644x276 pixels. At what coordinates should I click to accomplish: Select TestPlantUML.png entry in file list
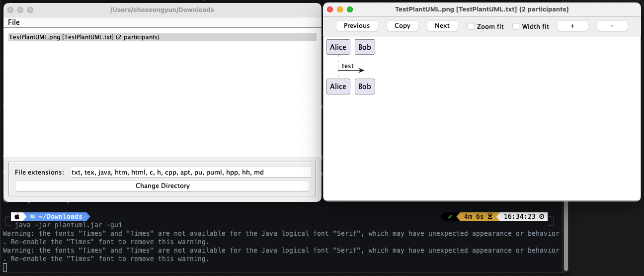pyautogui.click(x=162, y=37)
